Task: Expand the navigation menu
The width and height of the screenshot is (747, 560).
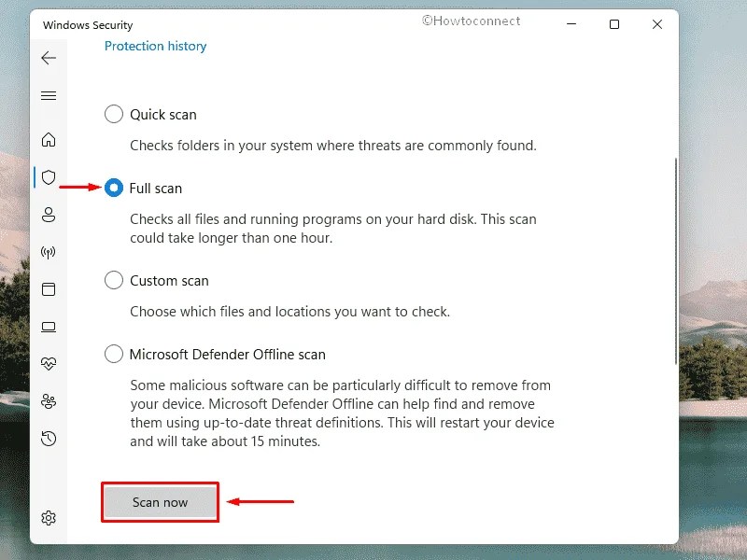Action: click(49, 94)
